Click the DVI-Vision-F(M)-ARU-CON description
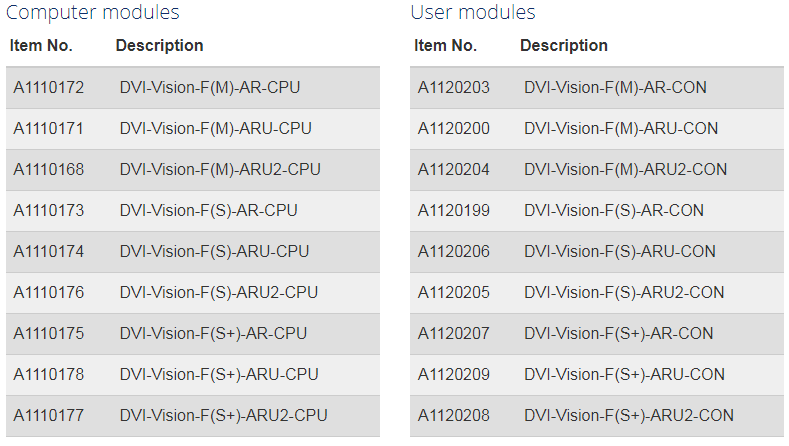 coord(621,128)
